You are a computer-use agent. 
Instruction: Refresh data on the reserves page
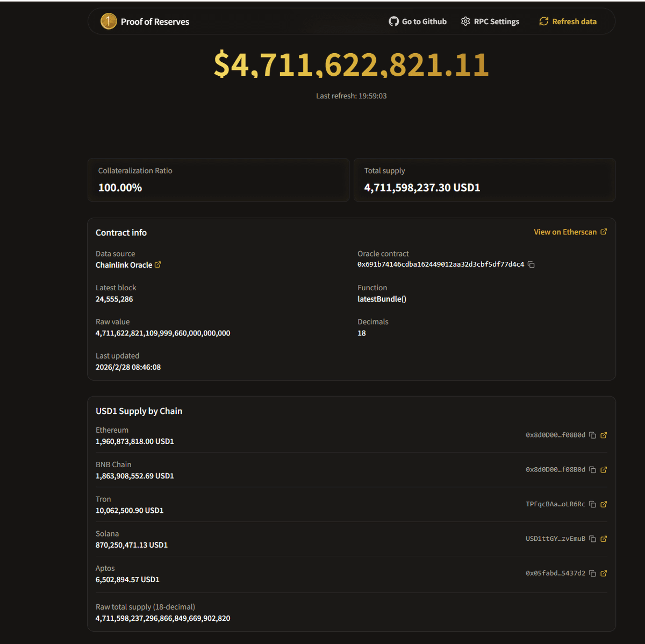[x=568, y=22]
